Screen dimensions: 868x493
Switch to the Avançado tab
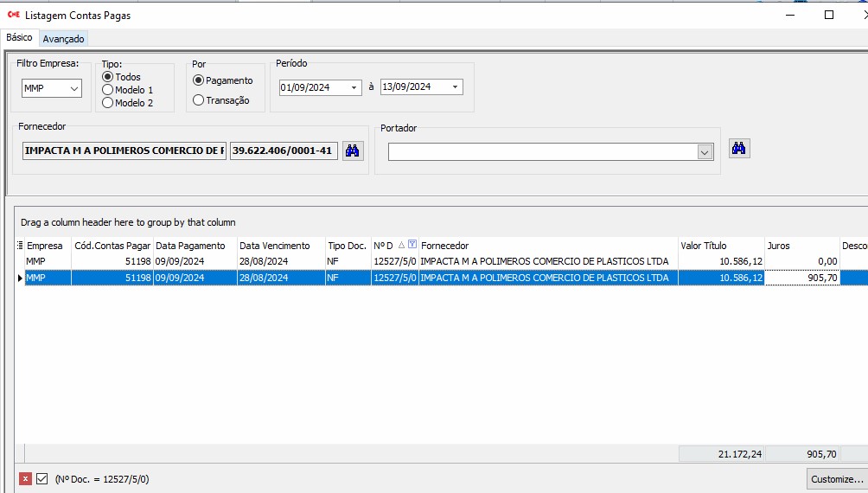[63, 39]
